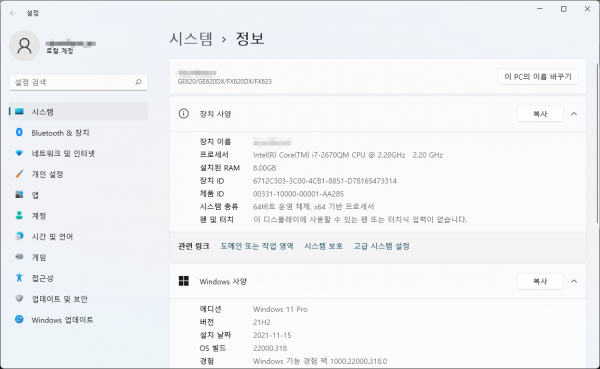The height and width of the screenshot is (369, 600).
Task: Copy device specs with 복사 button
Action: 540,114
